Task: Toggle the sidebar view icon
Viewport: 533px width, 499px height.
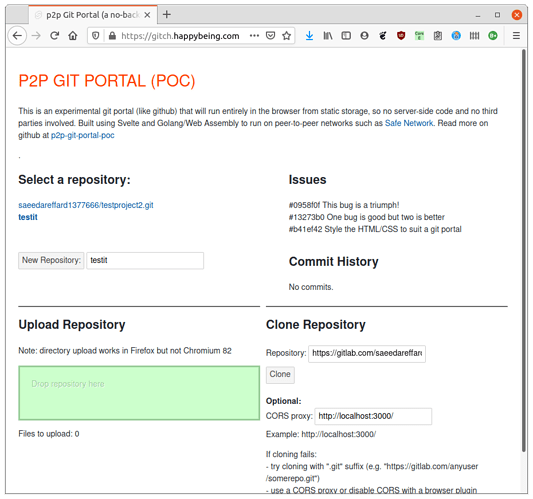Action: click(x=346, y=35)
